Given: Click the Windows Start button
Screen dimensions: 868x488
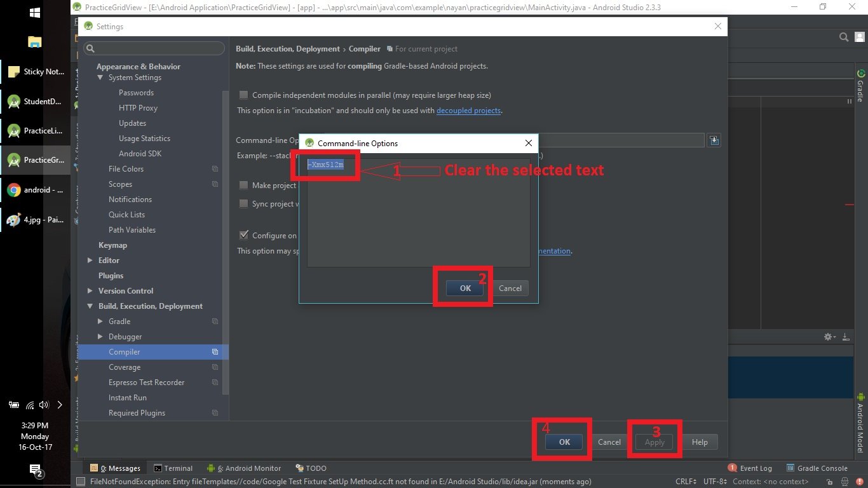Looking at the screenshot, I should (35, 13).
